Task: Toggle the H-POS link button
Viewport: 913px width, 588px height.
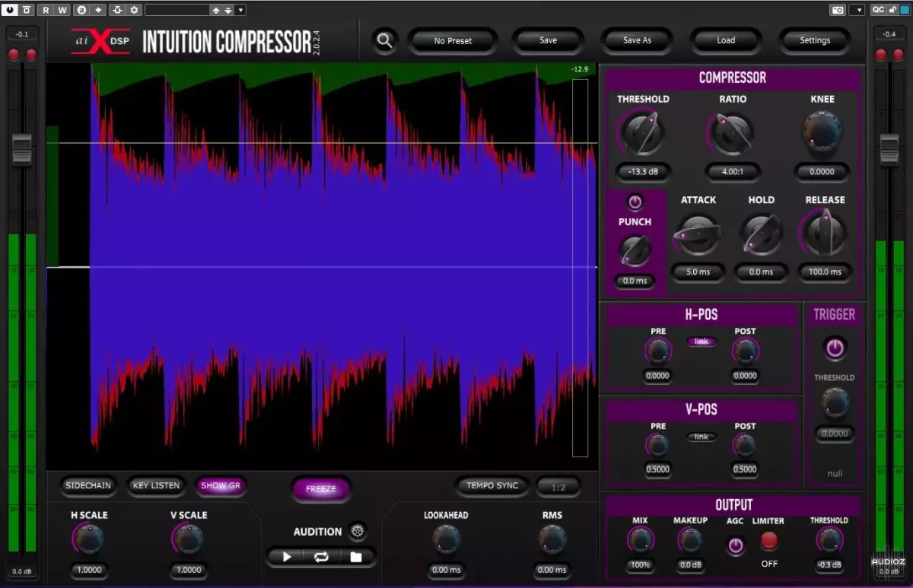Action: tap(701, 342)
